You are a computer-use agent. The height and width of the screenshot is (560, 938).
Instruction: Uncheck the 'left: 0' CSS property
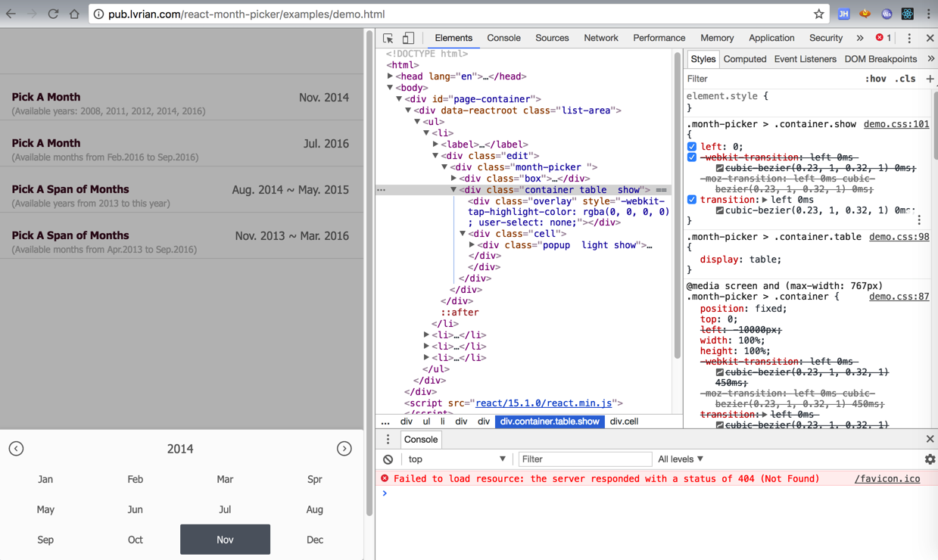692,147
